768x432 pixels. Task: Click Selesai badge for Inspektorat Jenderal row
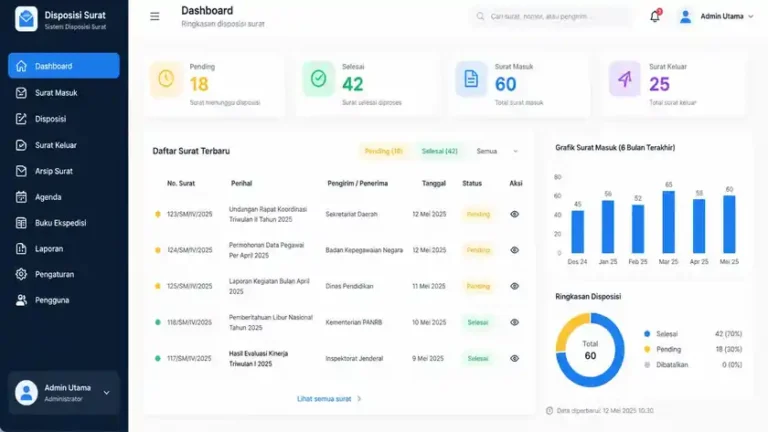point(478,359)
